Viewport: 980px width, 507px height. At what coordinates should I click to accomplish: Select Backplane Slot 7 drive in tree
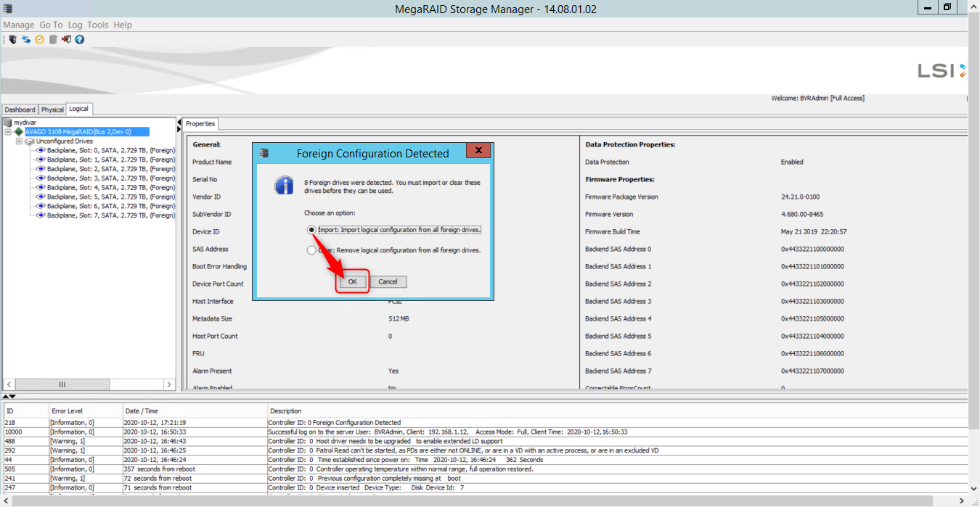110,215
